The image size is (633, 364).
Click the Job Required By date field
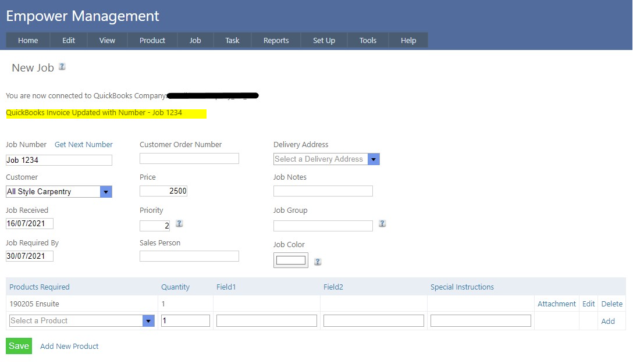(30, 256)
